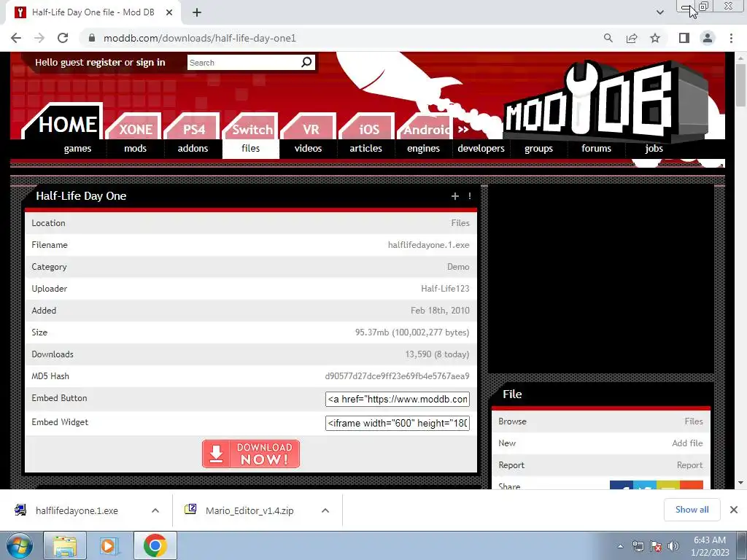Select the XONE platform tab
The image size is (747, 560).
click(x=134, y=128)
